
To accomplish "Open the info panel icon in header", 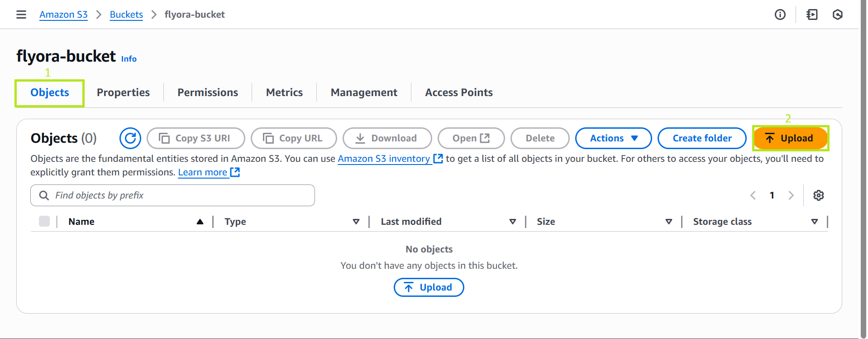I will tap(780, 15).
